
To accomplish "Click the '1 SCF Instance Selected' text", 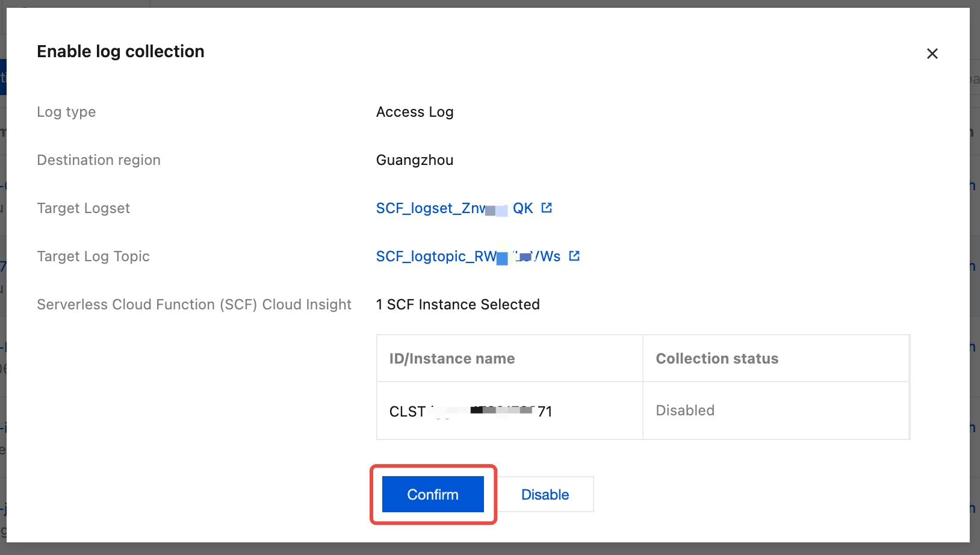I will (x=457, y=305).
